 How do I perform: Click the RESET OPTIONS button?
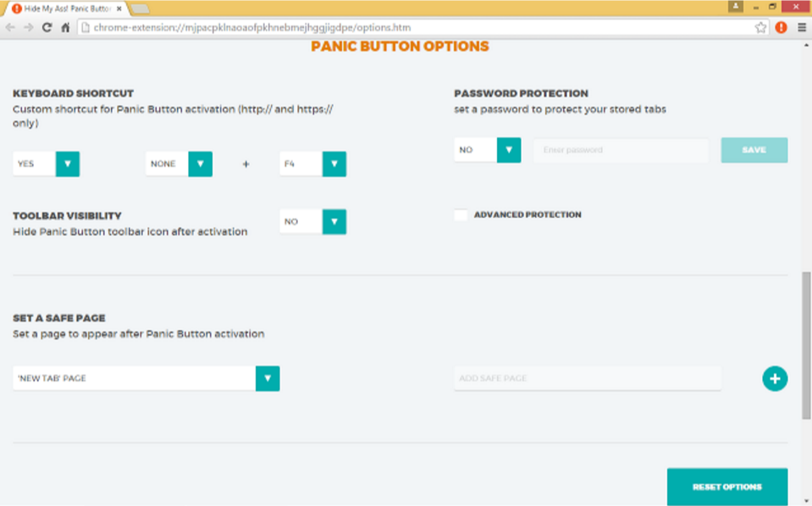(726, 486)
